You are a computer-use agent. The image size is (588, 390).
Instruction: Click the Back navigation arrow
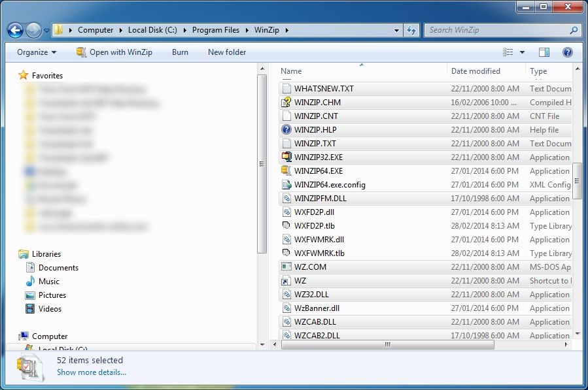pos(14,30)
